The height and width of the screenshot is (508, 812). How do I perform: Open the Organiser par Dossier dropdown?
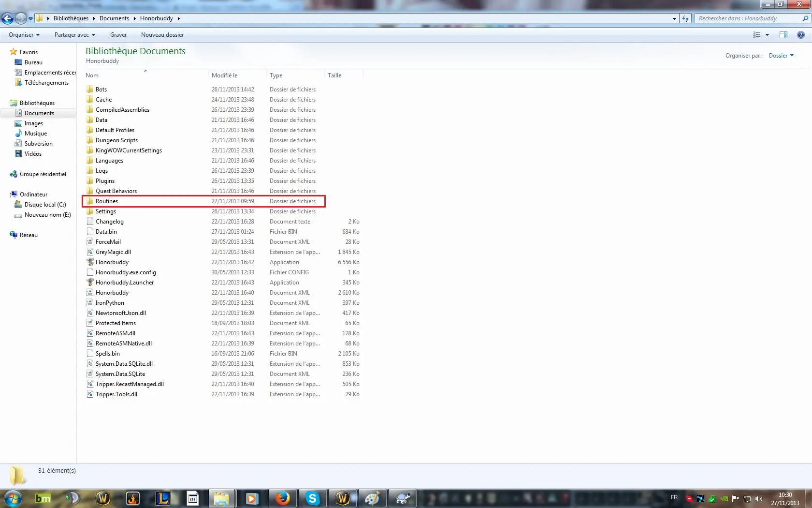[781, 56]
